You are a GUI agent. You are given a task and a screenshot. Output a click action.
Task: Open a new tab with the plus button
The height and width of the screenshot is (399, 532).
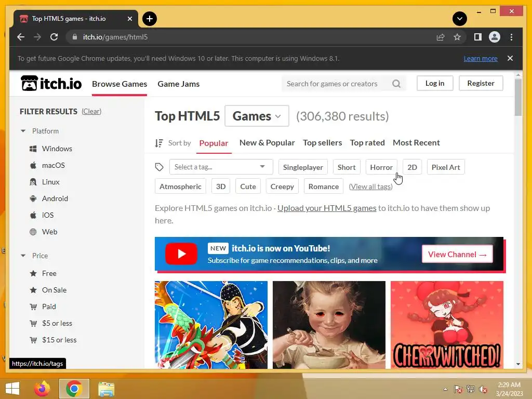150,19
